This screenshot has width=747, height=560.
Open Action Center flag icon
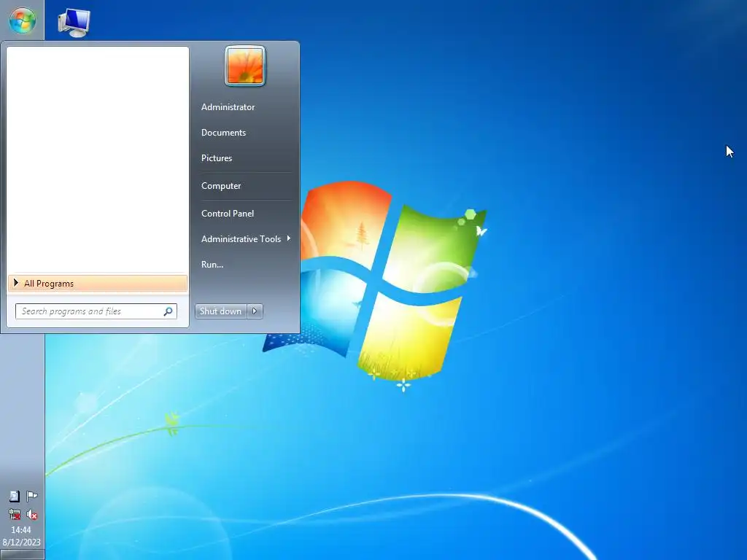coord(32,496)
